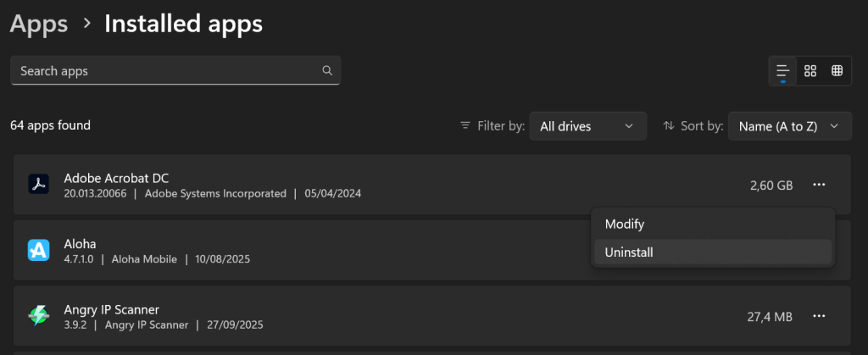
Task: Click the sort arrows icon beside Sort by
Action: point(669,125)
